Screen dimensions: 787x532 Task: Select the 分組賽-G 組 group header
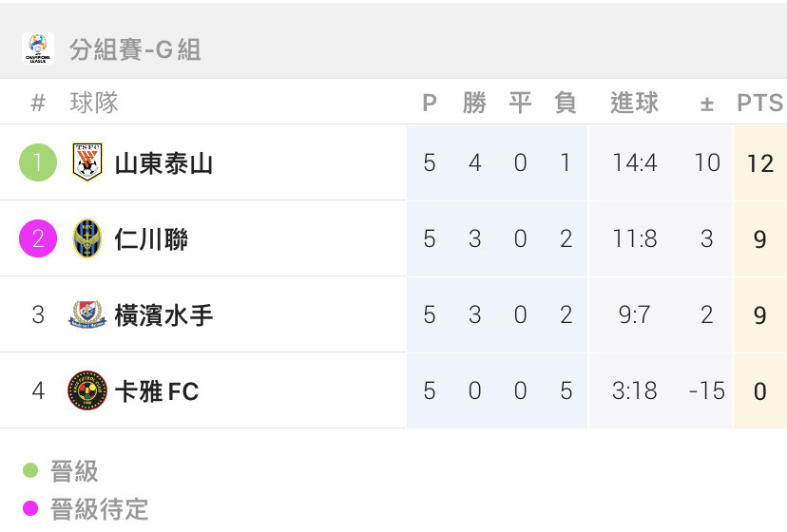pos(135,49)
